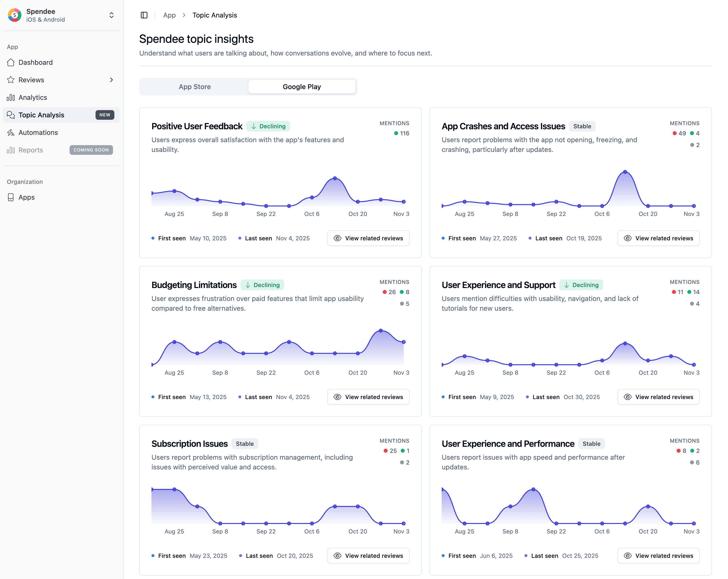Click the Analytics bar chart icon
This screenshot has height=579, width=728.
tap(11, 98)
